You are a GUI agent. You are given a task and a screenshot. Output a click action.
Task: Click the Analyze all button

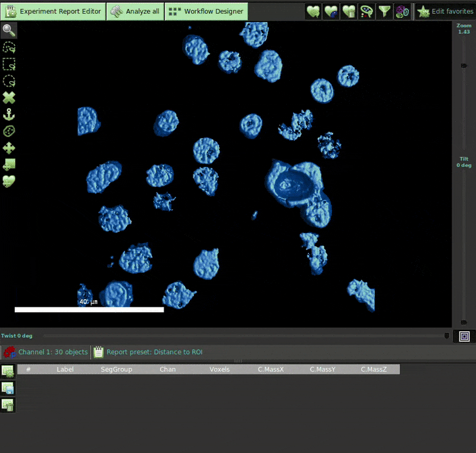134,11
